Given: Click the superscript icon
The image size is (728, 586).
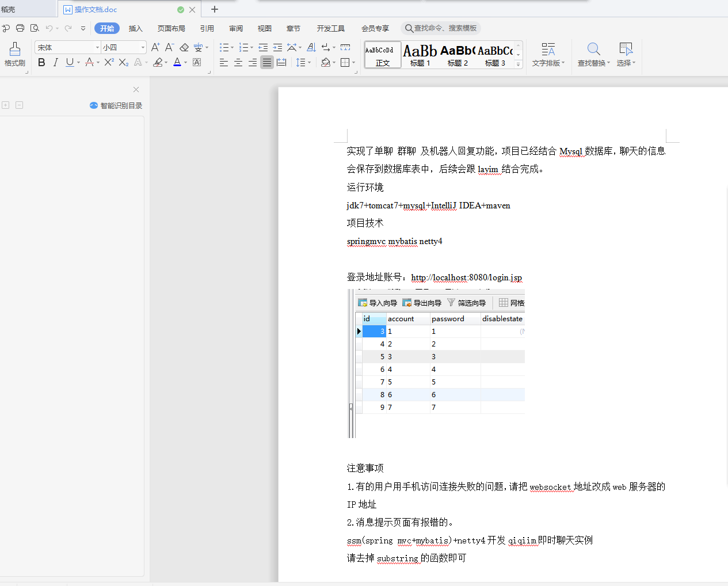Looking at the screenshot, I should (108, 62).
